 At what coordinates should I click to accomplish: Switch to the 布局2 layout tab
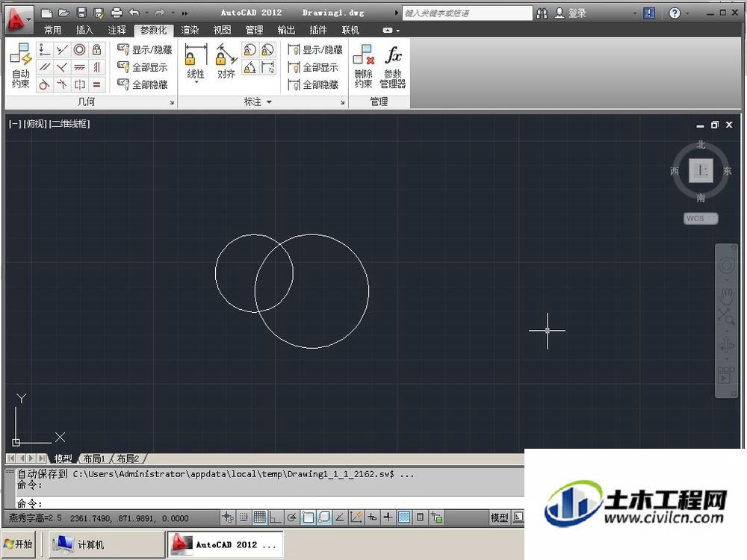point(128,458)
